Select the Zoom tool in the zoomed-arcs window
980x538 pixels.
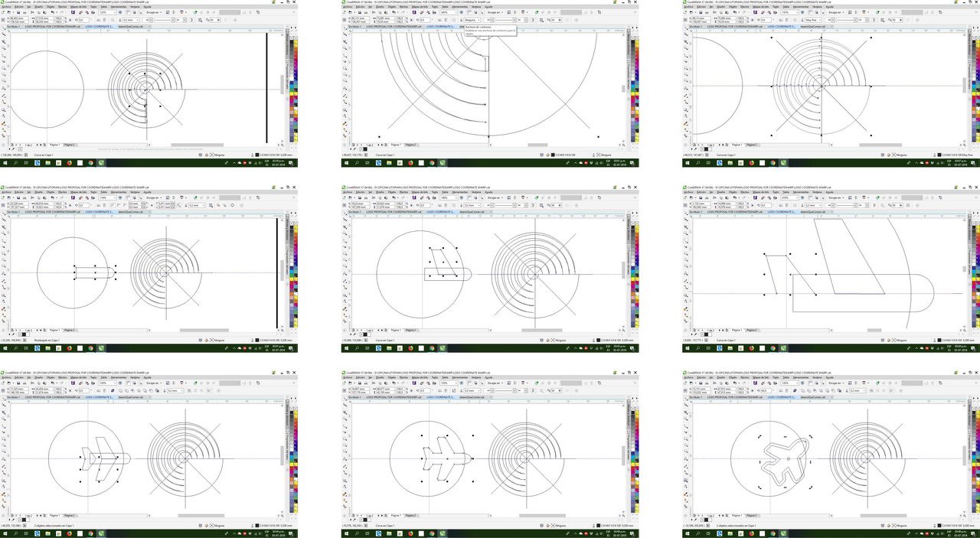[345, 47]
